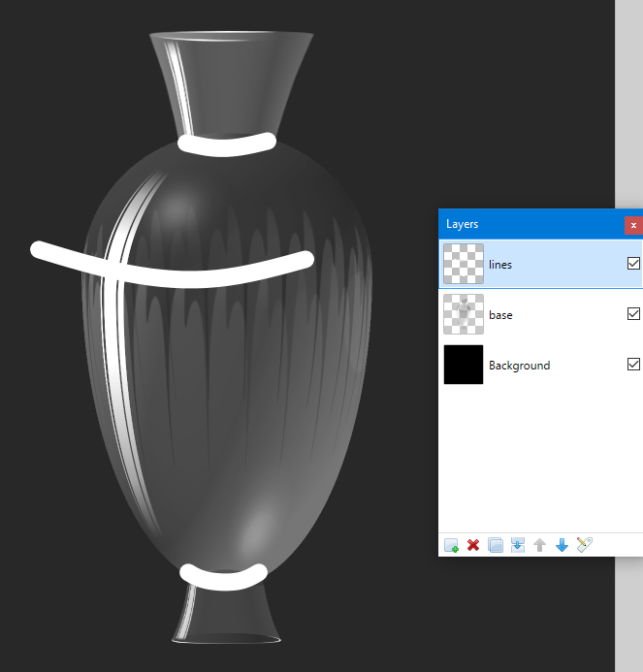Click the "Background" layer name
This screenshot has width=643, height=672.
[519, 366]
